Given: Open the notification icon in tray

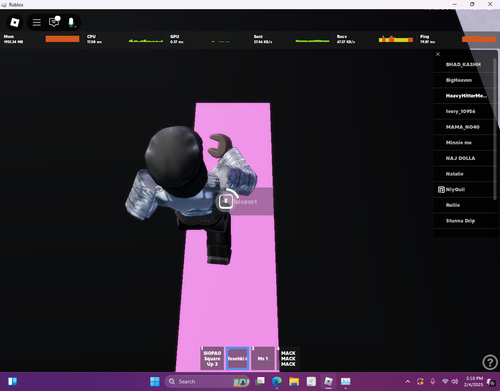Looking at the screenshot, I should (491, 382).
